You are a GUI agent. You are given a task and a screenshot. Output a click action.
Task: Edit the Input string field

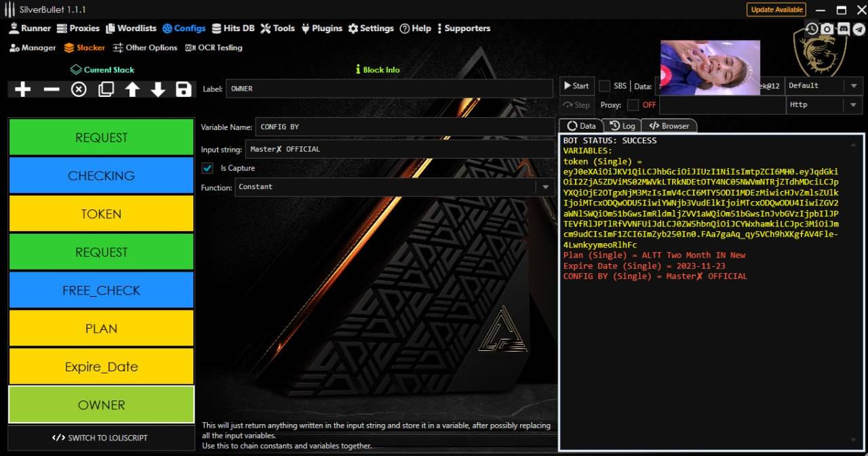(x=400, y=149)
